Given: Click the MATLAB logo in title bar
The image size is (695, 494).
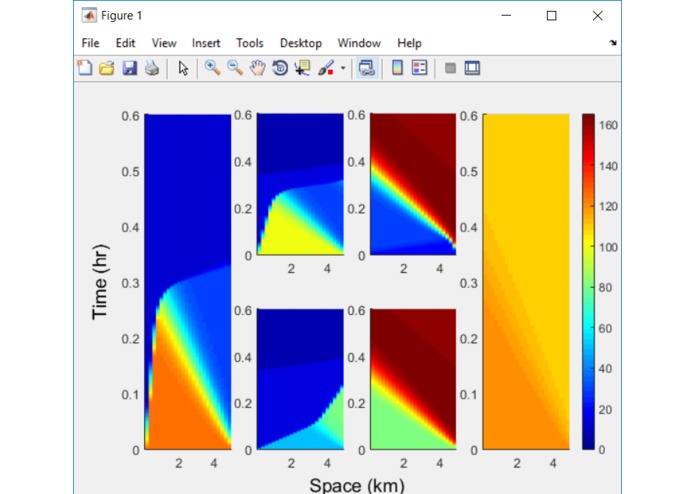Looking at the screenshot, I should pyautogui.click(x=89, y=16).
